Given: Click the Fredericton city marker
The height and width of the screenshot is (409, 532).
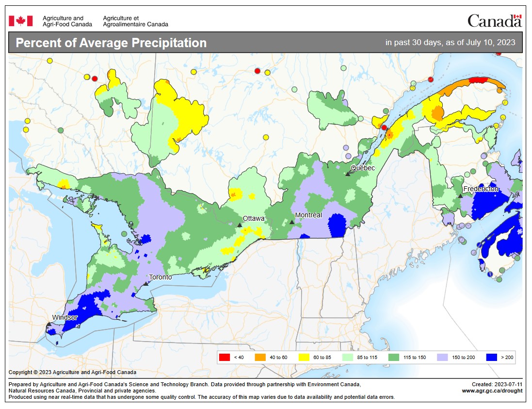Looking at the screenshot, I should point(460,195).
